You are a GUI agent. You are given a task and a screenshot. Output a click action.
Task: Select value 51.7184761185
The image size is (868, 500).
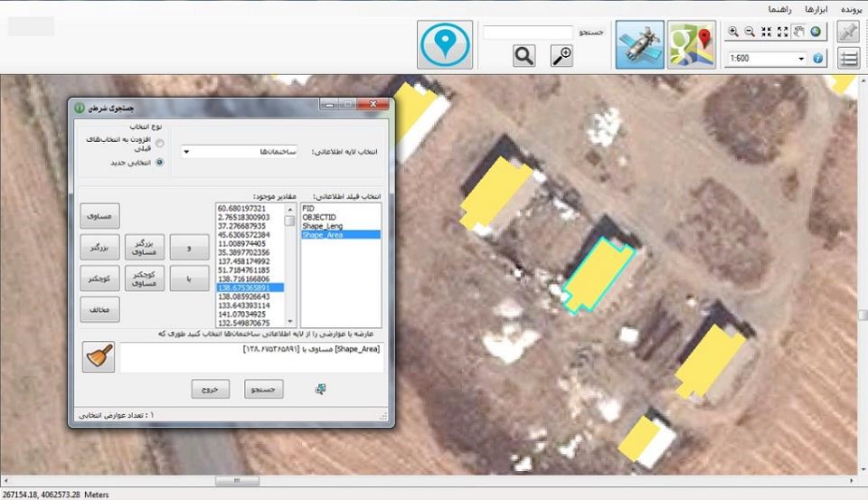point(250,270)
